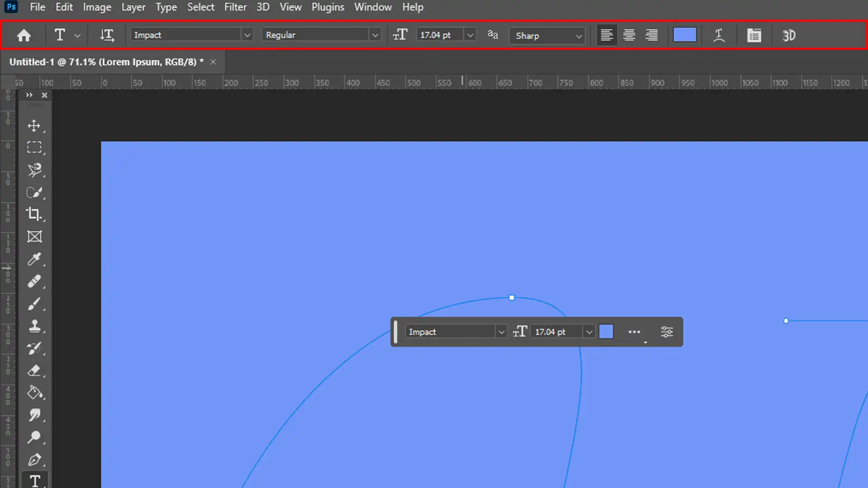Select the Rectangular Marquee tool
Image resolution: width=868 pixels, height=488 pixels.
click(x=35, y=147)
